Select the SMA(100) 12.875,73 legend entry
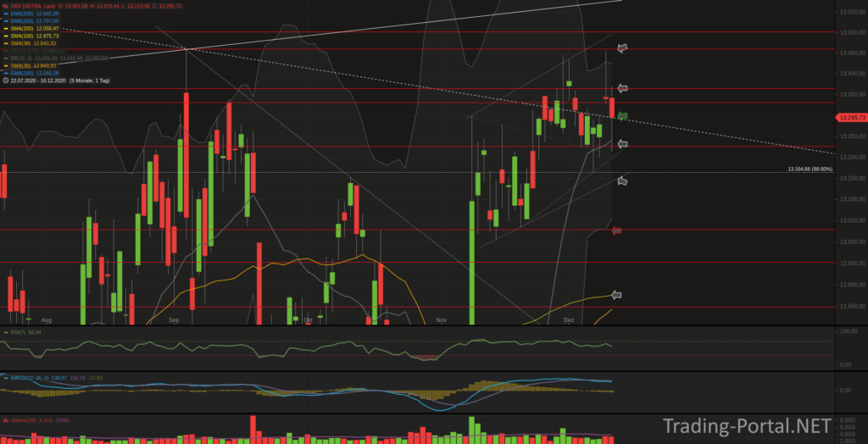The width and height of the screenshot is (868, 444). [x=35, y=36]
